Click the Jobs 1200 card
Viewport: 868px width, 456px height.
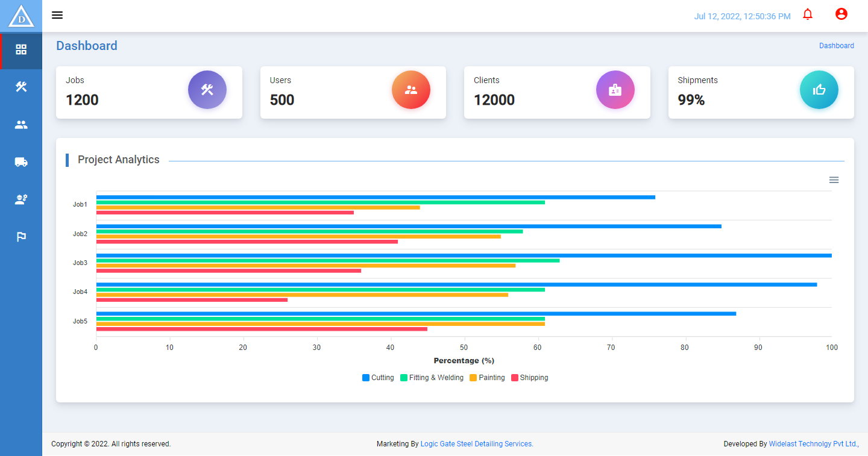[x=149, y=92]
